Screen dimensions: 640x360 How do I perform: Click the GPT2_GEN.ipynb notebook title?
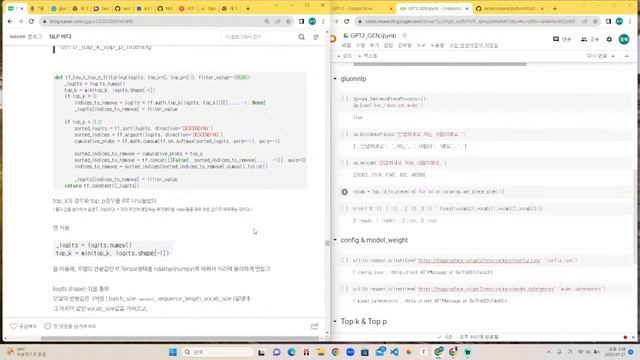pyautogui.click(x=373, y=36)
